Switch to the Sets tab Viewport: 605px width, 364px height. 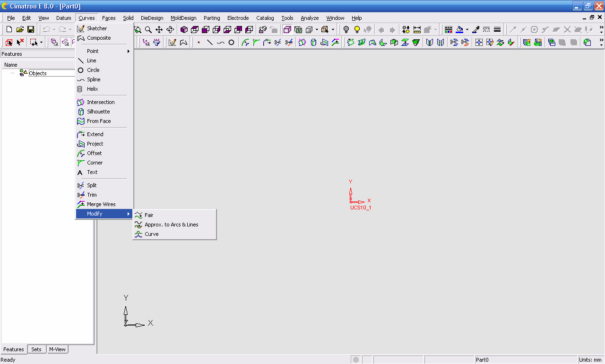click(x=36, y=349)
